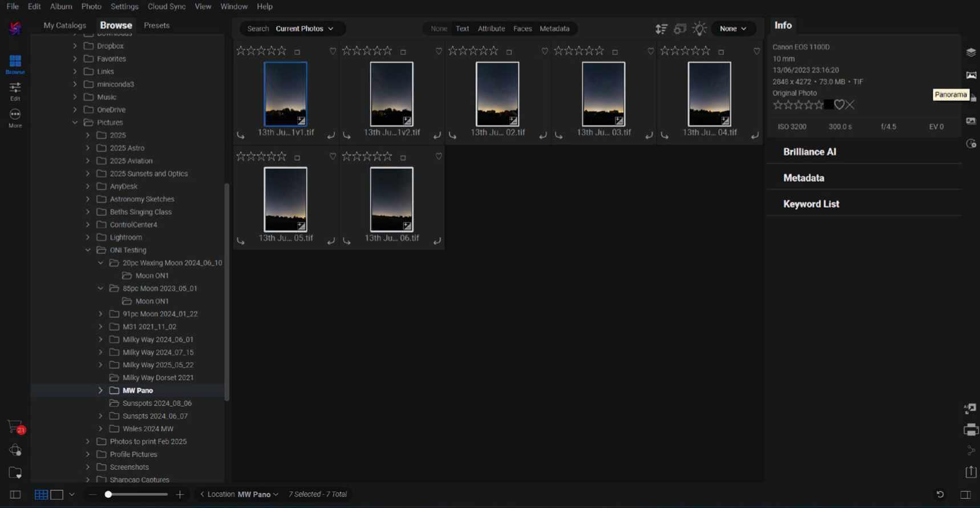Open the None dropdown beside the lightbulb
980x508 pixels.
point(733,29)
